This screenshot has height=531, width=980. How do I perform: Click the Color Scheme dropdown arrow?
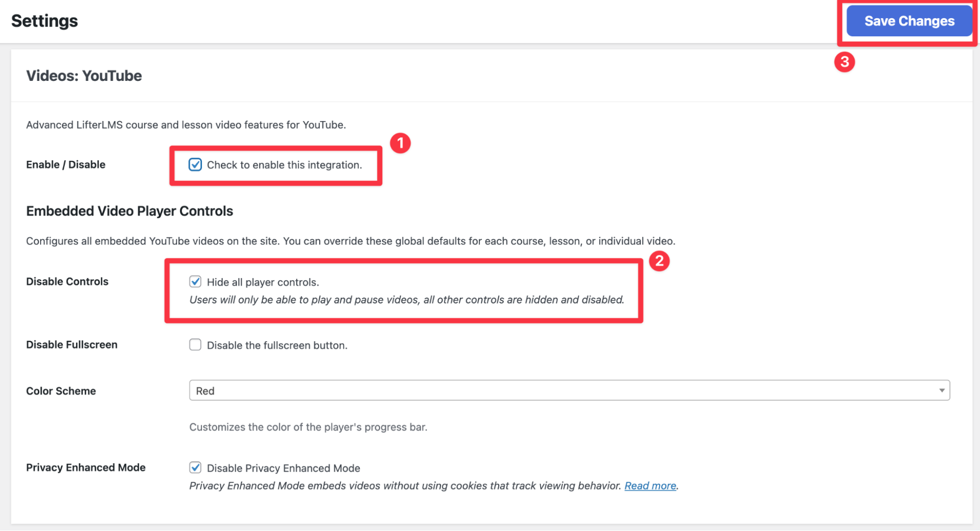point(941,390)
